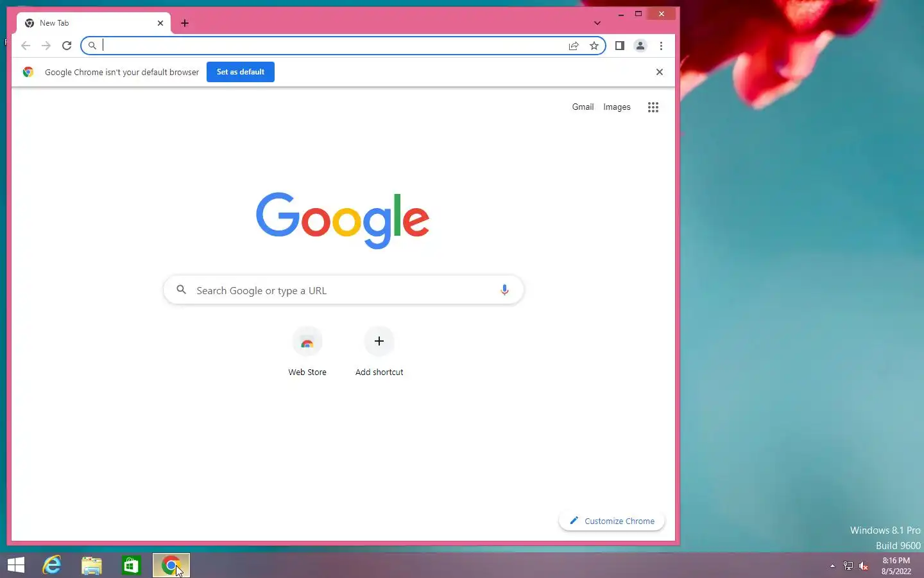Expand the search tabs chevron
Image resolution: width=924 pixels, height=578 pixels.
(597, 23)
